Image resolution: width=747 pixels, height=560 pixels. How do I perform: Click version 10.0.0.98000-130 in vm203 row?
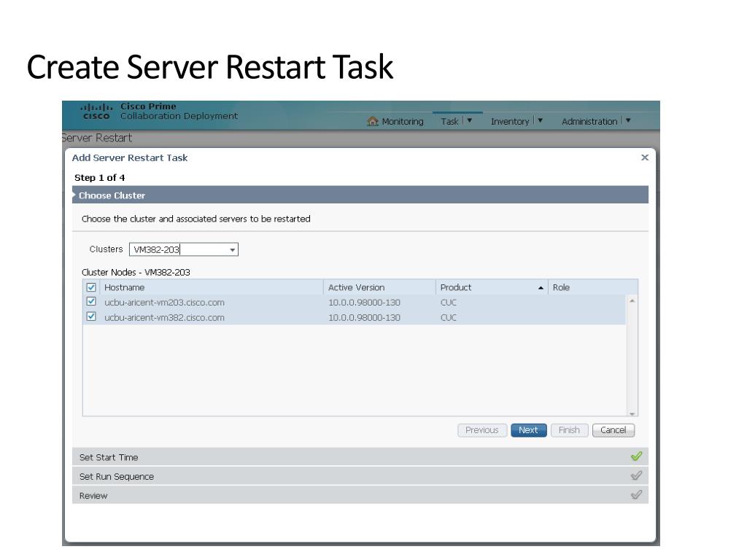(364, 303)
